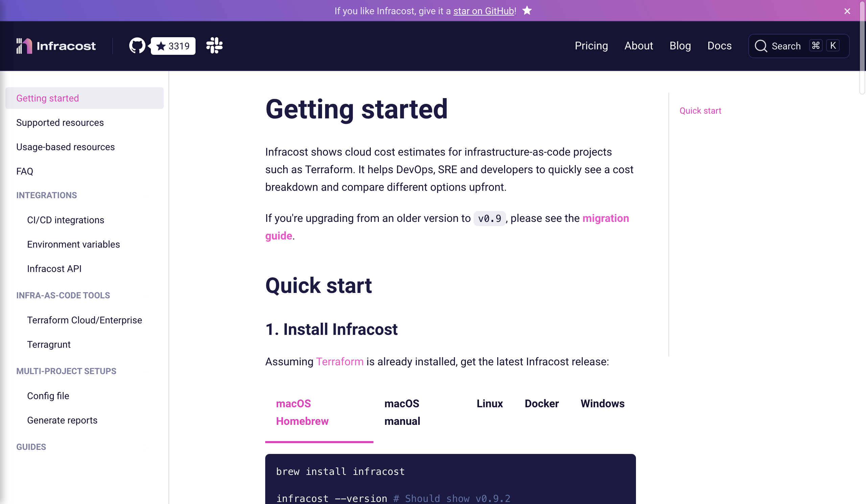Click the '1. Install Infracost' heading
Screen dimensions: 866x504
(x=331, y=329)
